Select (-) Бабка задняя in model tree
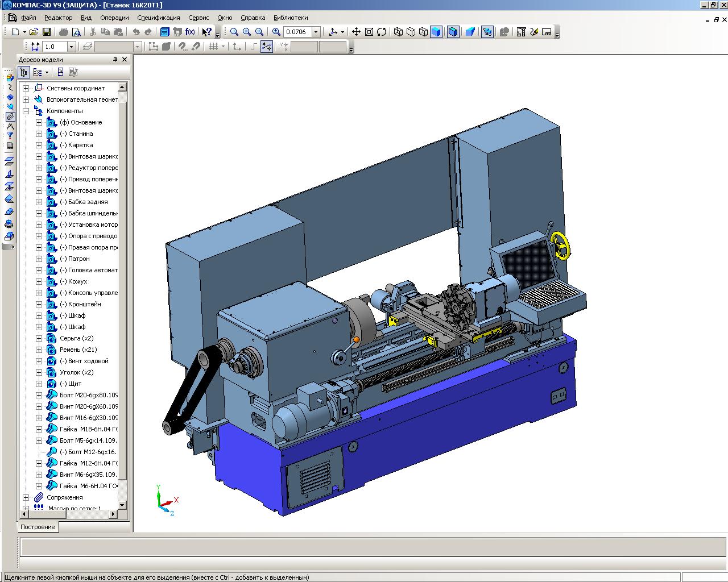728x582 pixels. point(84,202)
